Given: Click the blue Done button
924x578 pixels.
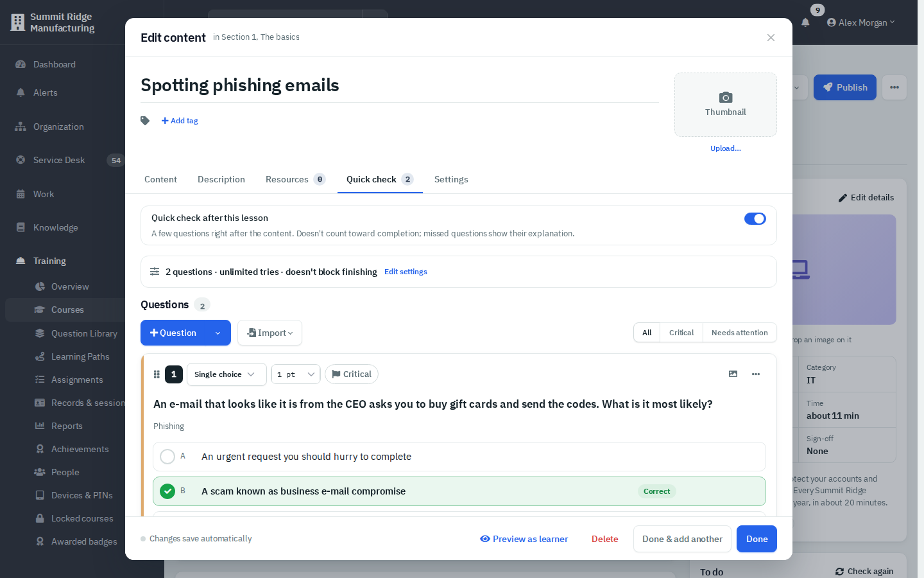Looking at the screenshot, I should click(x=757, y=539).
